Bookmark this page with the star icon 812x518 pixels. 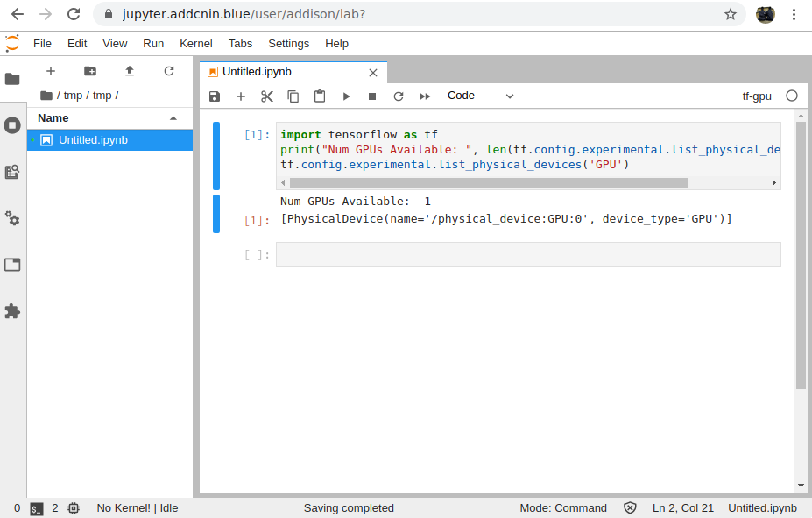coord(731,14)
